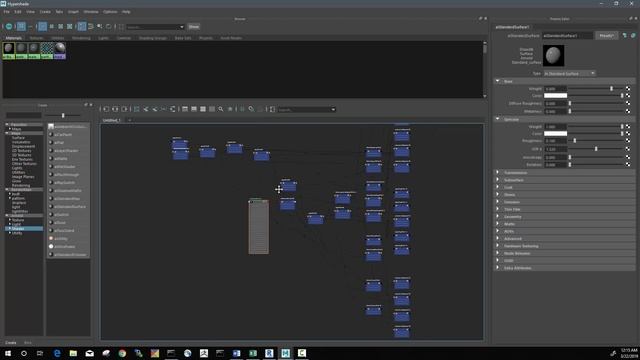Open the work area search field dropdown arrow
Image resolution: width=640 pixels, height=360 pixels.
[333, 109]
